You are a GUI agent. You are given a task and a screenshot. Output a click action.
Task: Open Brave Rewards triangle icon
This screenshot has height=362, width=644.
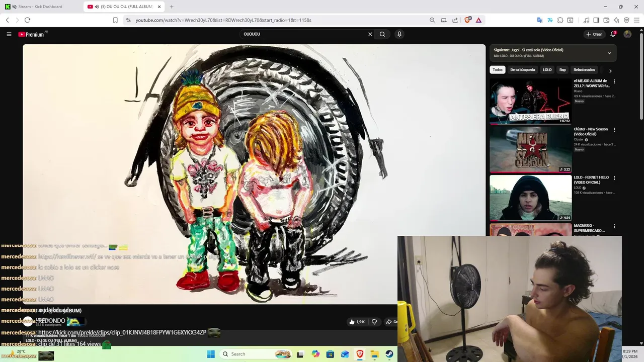[478, 20]
